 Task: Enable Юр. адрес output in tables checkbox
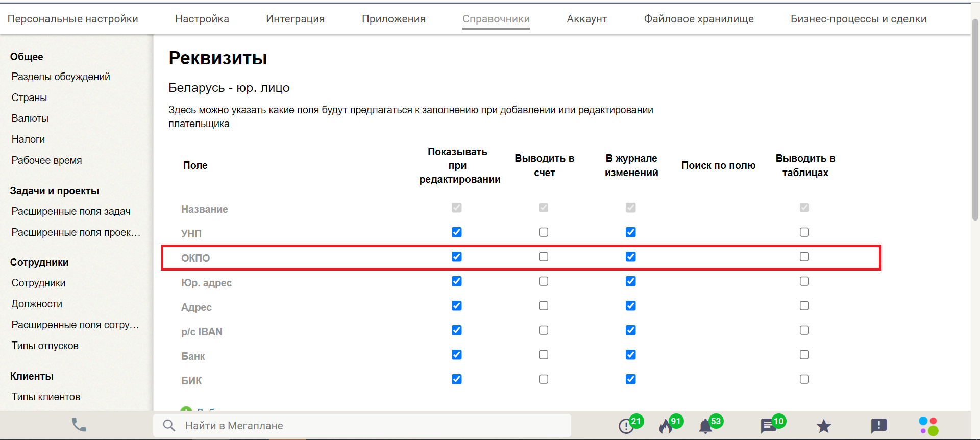tap(804, 281)
